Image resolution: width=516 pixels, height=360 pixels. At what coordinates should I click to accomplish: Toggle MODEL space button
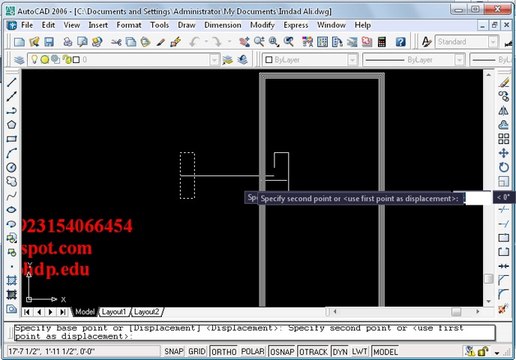click(x=385, y=351)
